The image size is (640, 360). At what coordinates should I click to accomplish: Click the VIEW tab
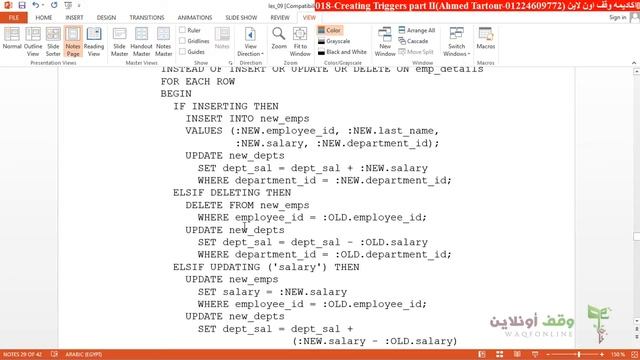click(x=309, y=18)
